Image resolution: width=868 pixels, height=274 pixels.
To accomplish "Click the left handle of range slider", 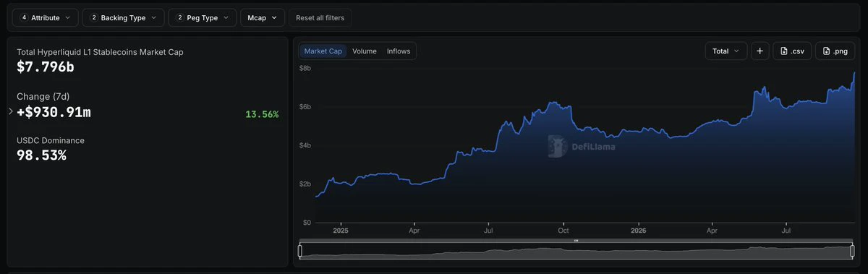I will [x=300, y=251].
